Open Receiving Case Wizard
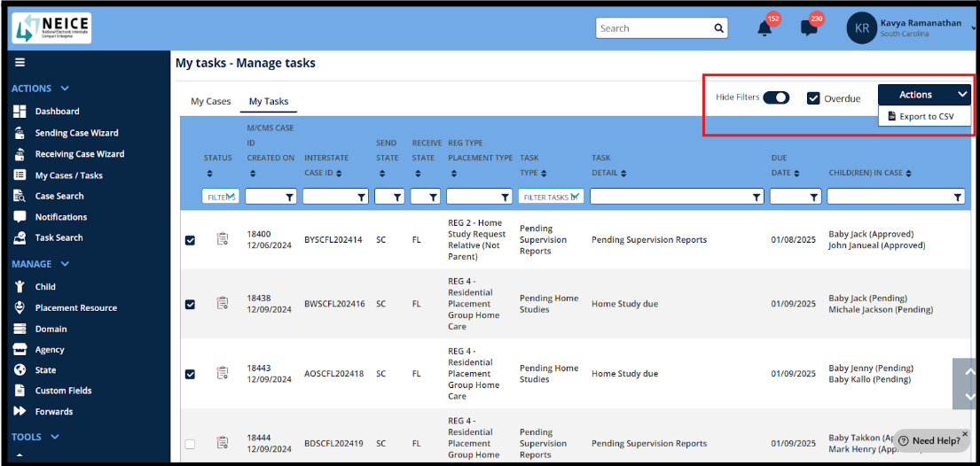 tap(79, 153)
